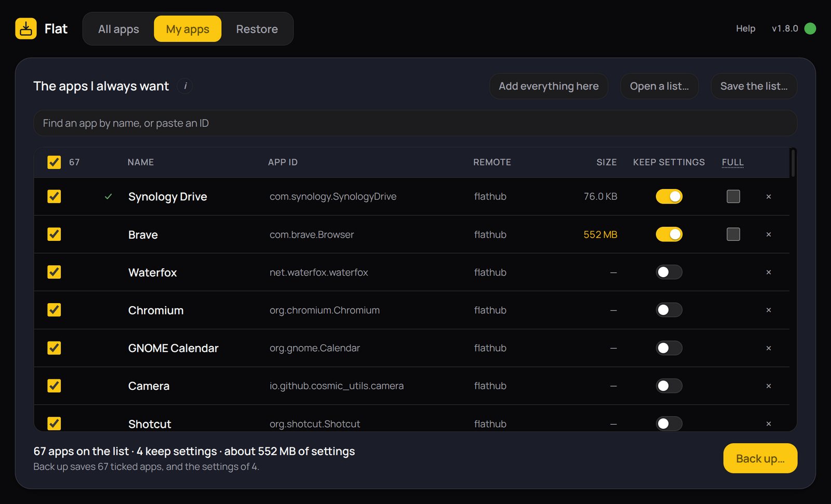Image resolution: width=831 pixels, height=504 pixels.
Task: Remove GNOME Calendar from the list
Action: click(x=769, y=348)
